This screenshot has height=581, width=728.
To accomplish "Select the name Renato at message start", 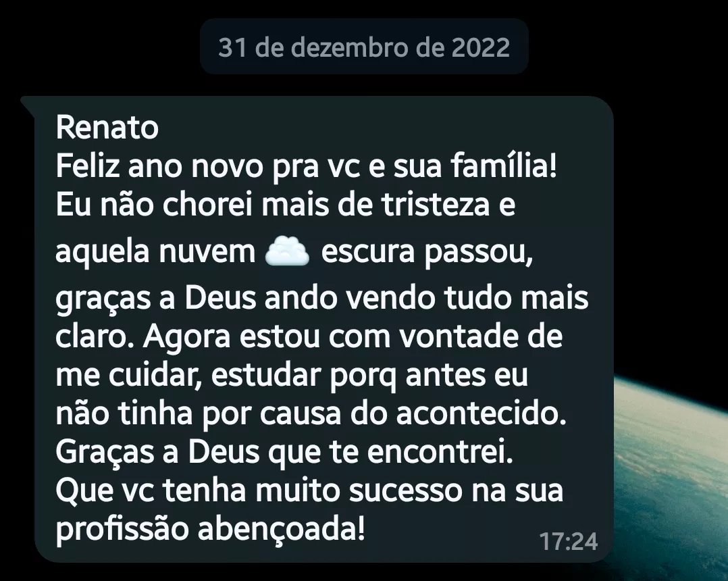I will (107, 127).
